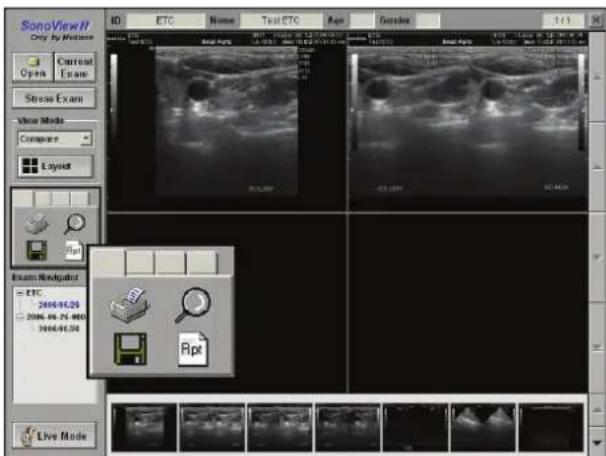Click the thumbnail strip scroll-down arrow
This screenshot has height=456, width=606.
(x=597, y=442)
